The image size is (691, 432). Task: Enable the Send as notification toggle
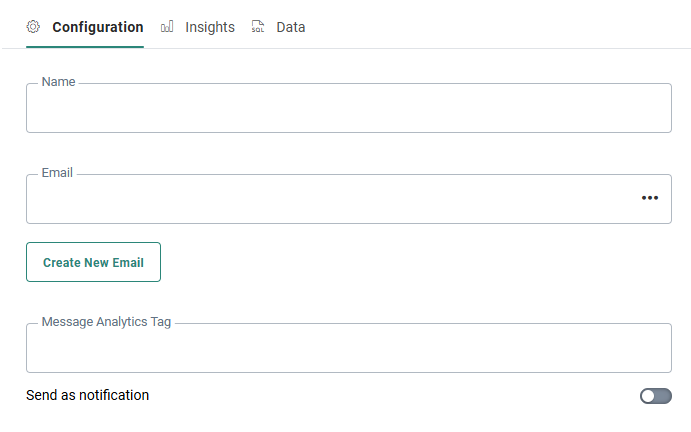point(656,396)
